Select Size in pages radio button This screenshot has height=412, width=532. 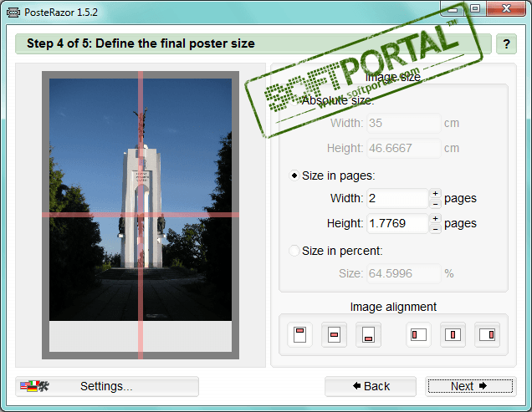point(294,175)
